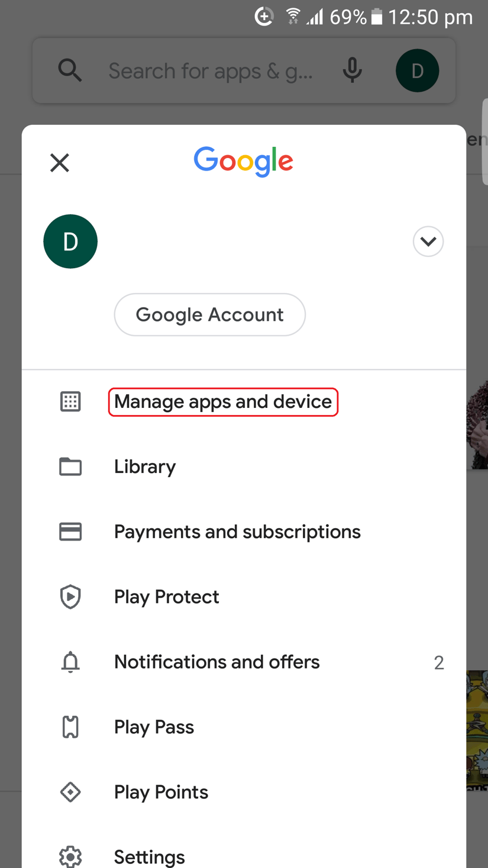Tap the Google logo
Screen dimensions: 488x868
[243, 160]
